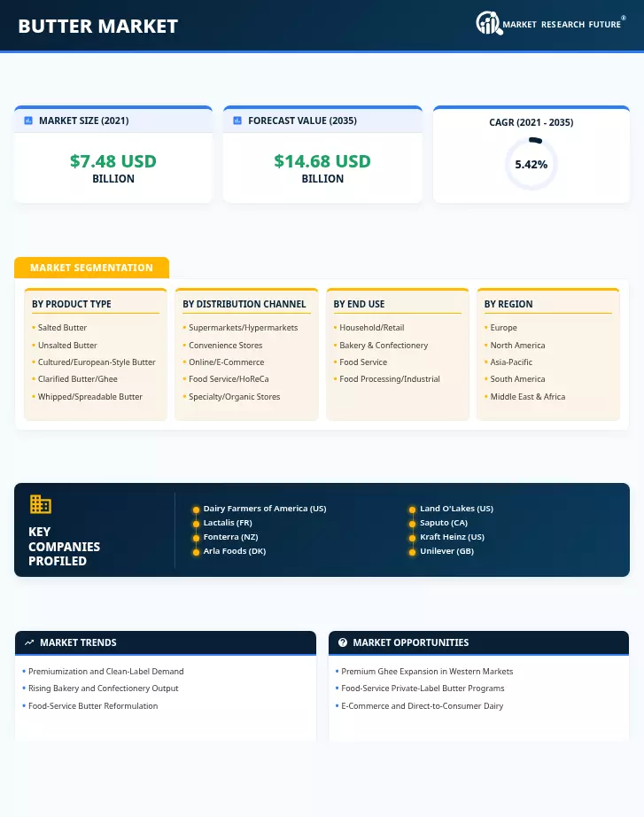Viewport: 644px width, 817px height.
Task: Select Cultured/European-Style Butter item
Action: point(97,362)
